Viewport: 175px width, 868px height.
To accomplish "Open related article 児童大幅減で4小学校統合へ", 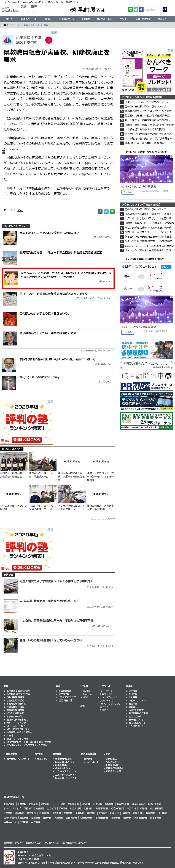I will [56, 581].
